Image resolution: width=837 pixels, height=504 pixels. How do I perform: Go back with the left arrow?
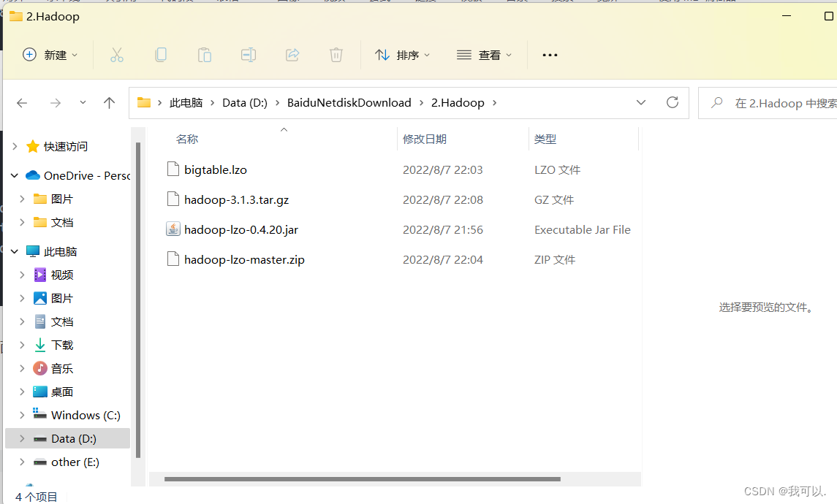[x=22, y=103]
